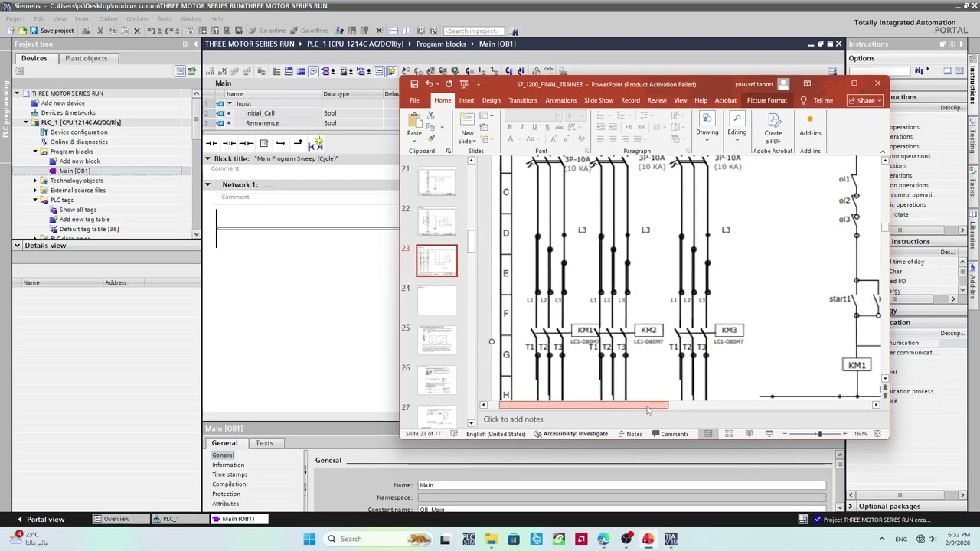Click Create a PDF in Adobe Acrobat group
The width and height of the screenshot is (980, 551).
(x=773, y=128)
